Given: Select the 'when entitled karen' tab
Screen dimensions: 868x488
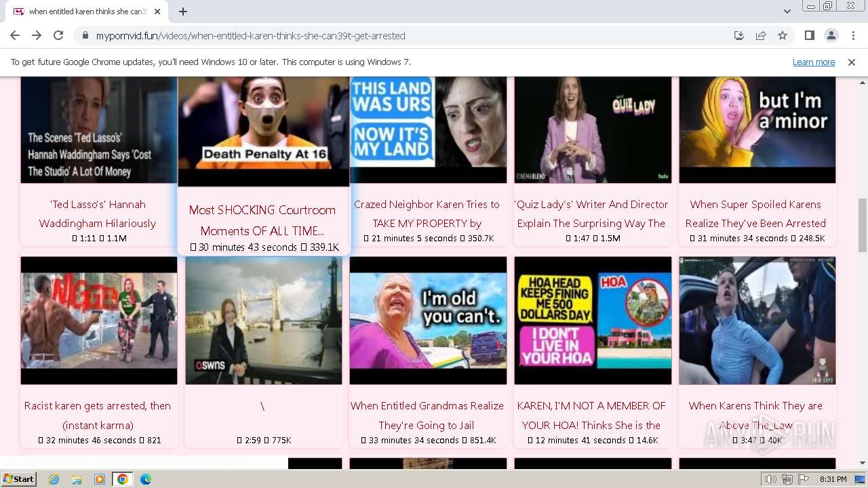Looking at the screenshot, I should pyautogui.click(x=86, y=12).
